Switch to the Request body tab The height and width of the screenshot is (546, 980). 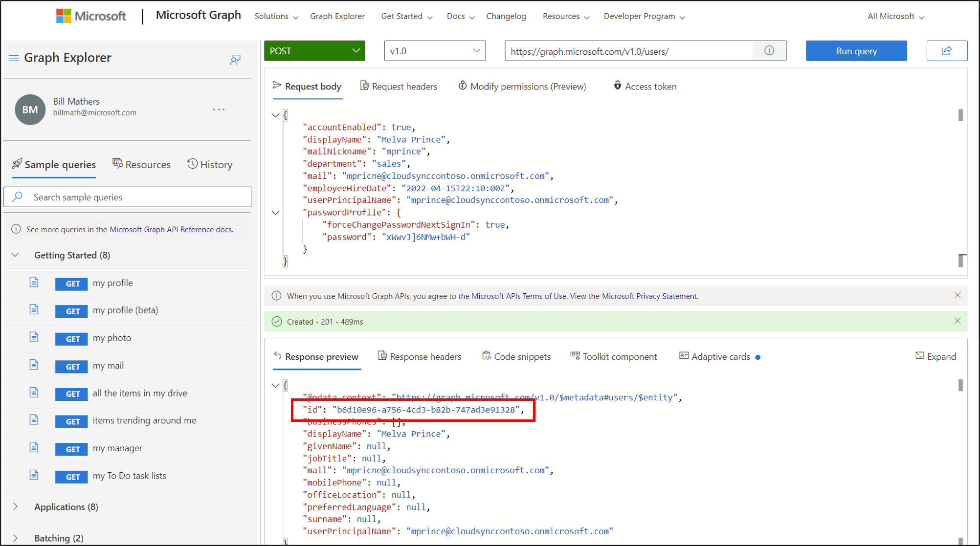click(307, 87)
